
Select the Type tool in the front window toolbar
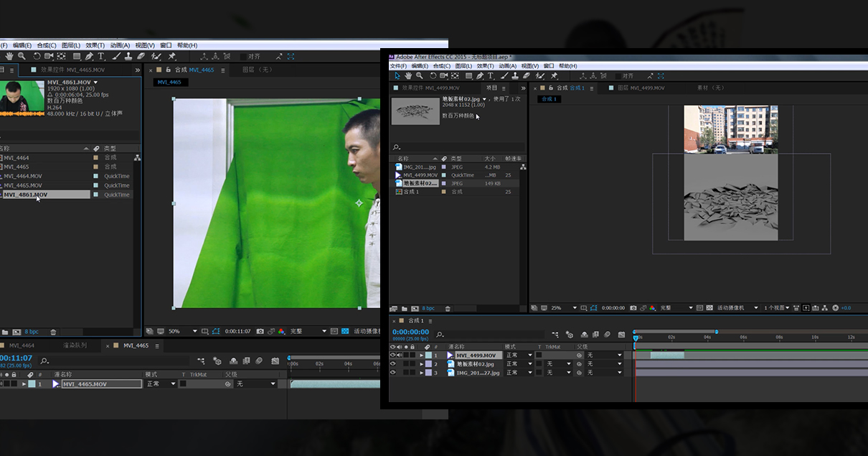[491, 75]
